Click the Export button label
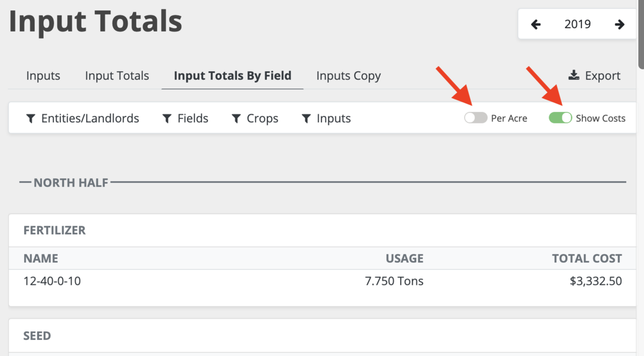This screenshot has width=644, height=356. [603, 76]
